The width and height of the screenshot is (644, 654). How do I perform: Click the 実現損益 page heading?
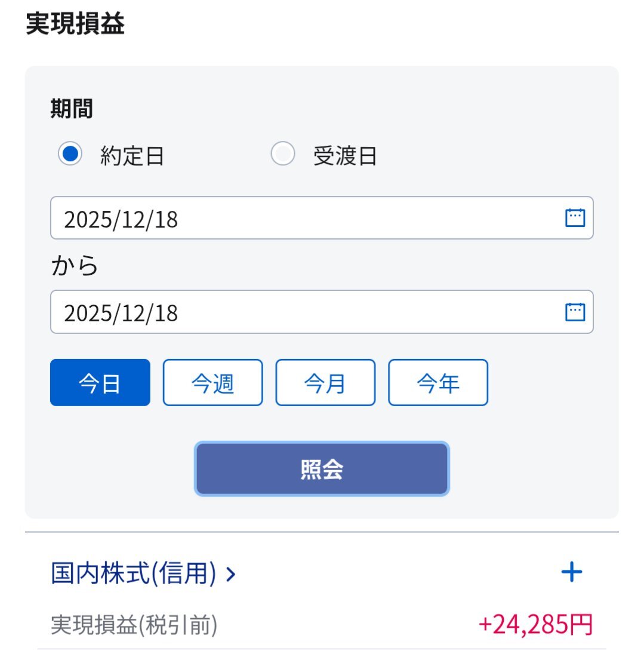coord(75,24)
